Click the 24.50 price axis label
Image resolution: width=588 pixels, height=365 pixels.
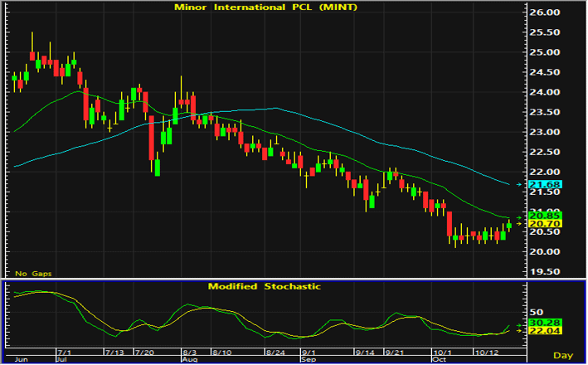[544, 72]
